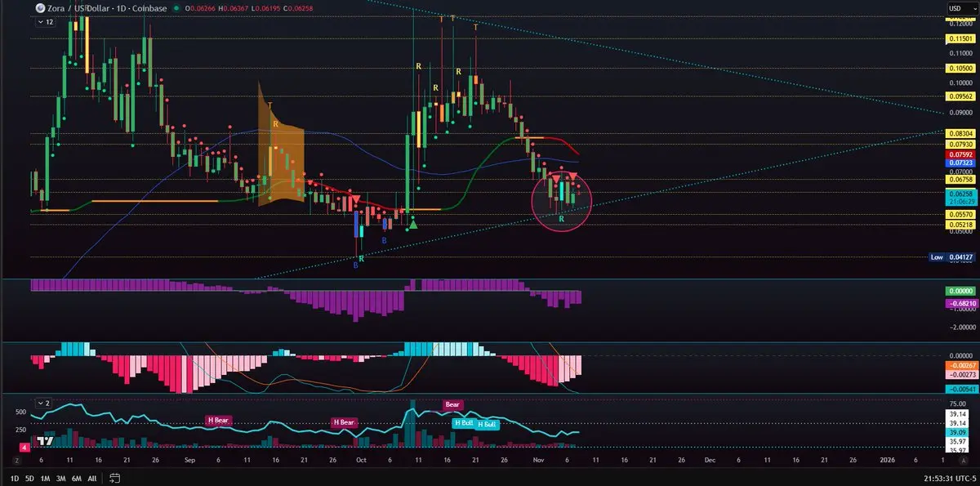The image size is (980, 486).
Task: Click the Low 0.04127 price label
Action: [x=952, y=256]
